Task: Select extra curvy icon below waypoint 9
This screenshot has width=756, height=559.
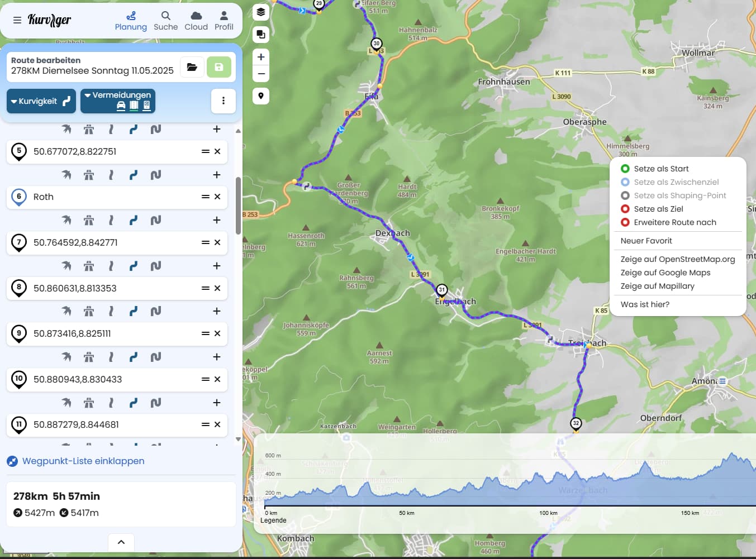Action: (156, 357)
